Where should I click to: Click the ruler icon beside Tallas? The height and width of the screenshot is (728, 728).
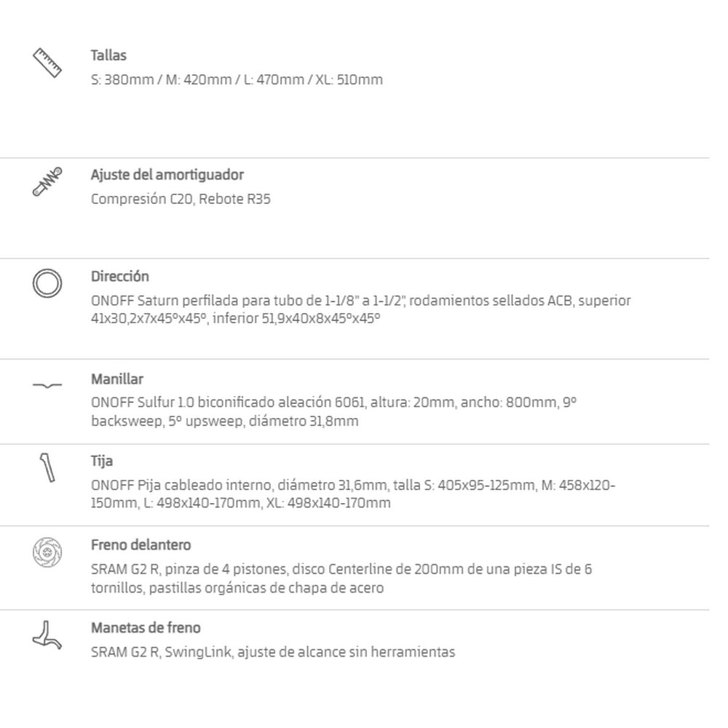(47, 62)
